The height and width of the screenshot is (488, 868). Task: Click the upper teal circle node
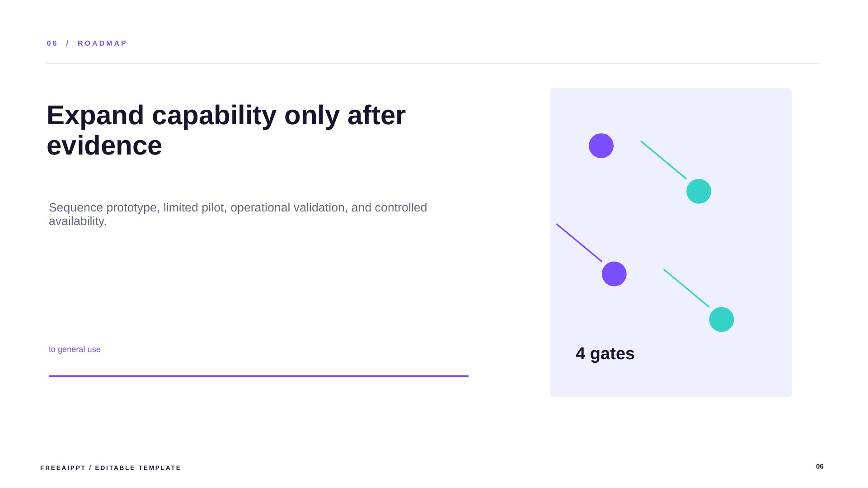tap(699, 191)
